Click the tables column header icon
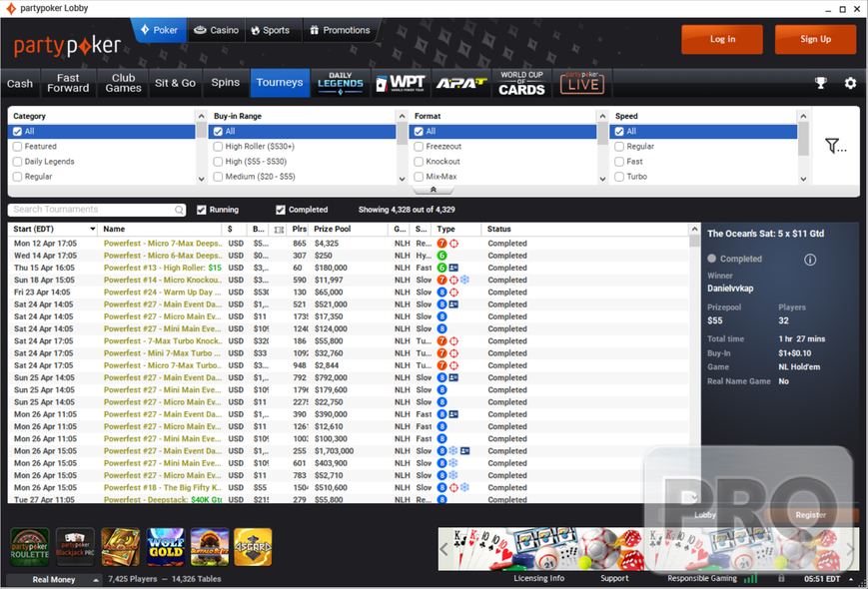Image resolution: width=868 pixels, height=589 pixels. click(279, 230)
